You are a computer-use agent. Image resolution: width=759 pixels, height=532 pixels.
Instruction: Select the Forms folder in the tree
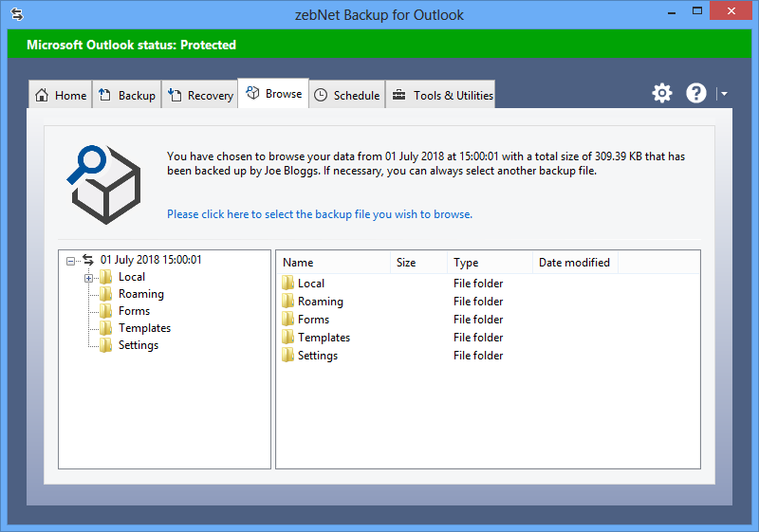(x=134, y=311)
